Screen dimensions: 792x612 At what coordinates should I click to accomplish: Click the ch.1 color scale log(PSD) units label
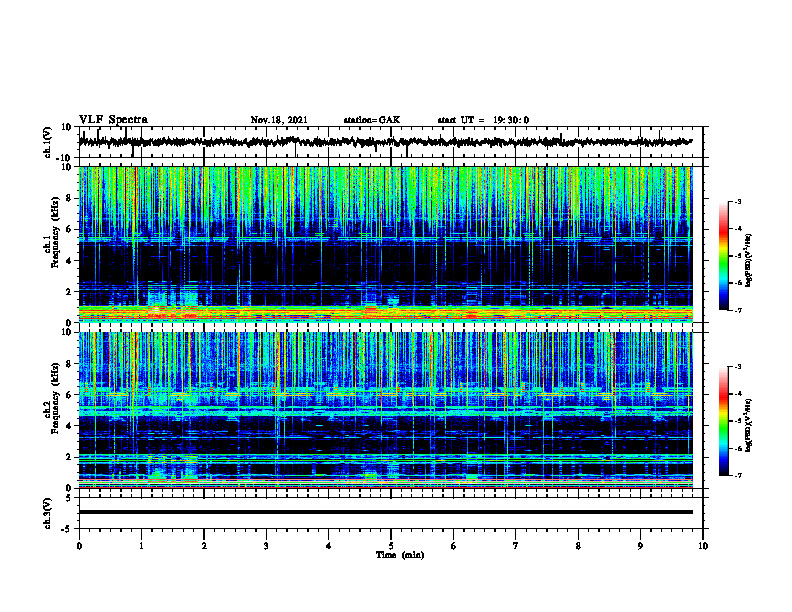point(748,260)
